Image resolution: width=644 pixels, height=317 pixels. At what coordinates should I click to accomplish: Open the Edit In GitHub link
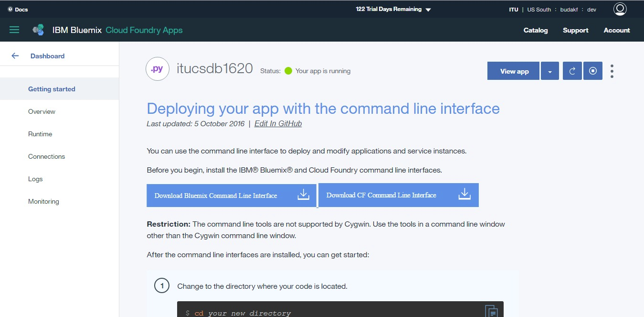coord(278,123)
